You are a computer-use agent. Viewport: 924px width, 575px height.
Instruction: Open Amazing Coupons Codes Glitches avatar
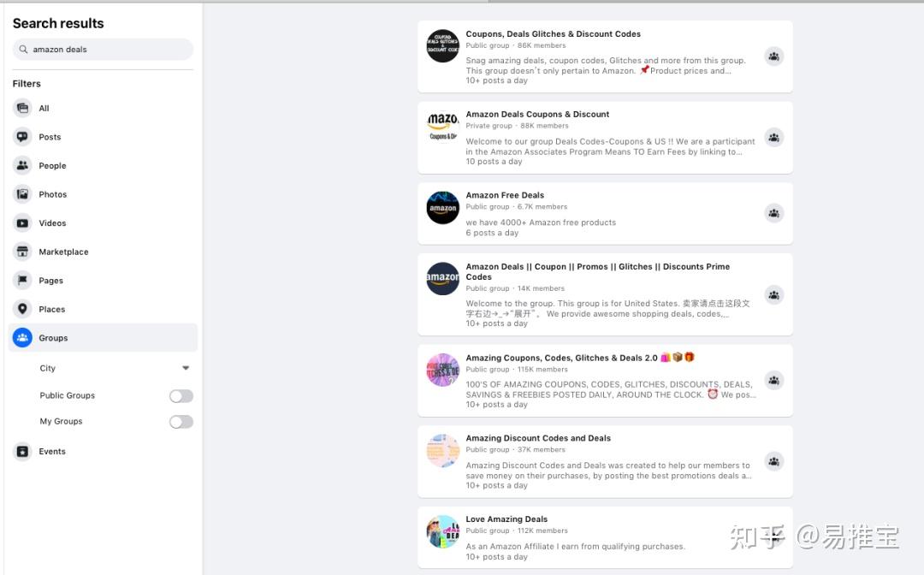442,370
